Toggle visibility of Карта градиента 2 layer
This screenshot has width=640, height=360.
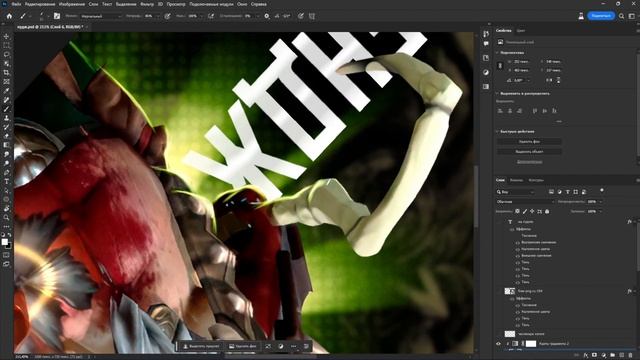click(498, 344)
